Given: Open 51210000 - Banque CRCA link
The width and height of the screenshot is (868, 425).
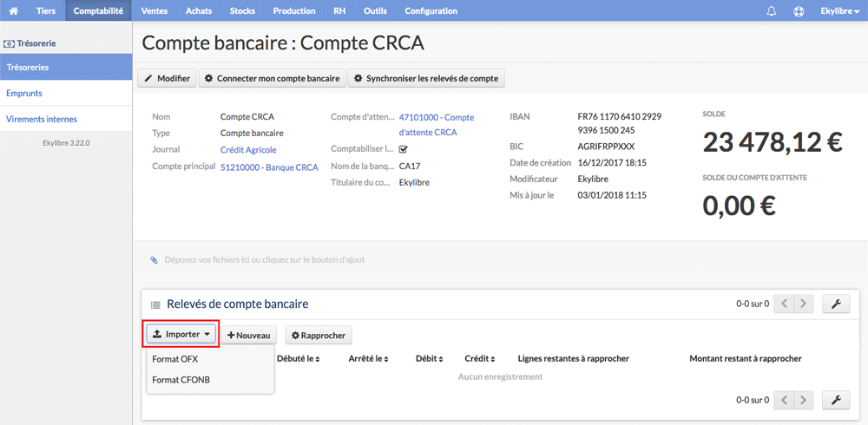Looking at the screenshot, I should coord(269,167).
